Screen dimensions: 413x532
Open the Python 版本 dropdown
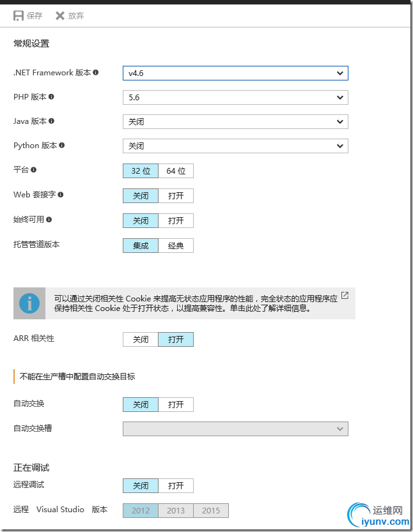pos(235,146)
